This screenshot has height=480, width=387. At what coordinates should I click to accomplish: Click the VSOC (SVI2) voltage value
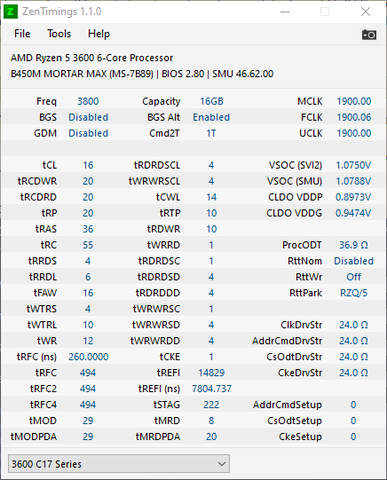pyautogui.click(x=353, y=165)
